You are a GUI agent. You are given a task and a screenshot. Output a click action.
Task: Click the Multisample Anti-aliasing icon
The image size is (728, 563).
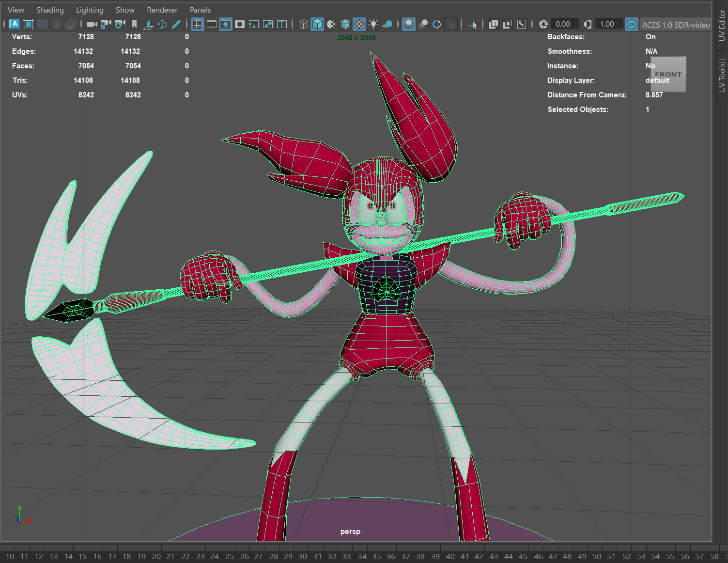(x=437, y=24)
